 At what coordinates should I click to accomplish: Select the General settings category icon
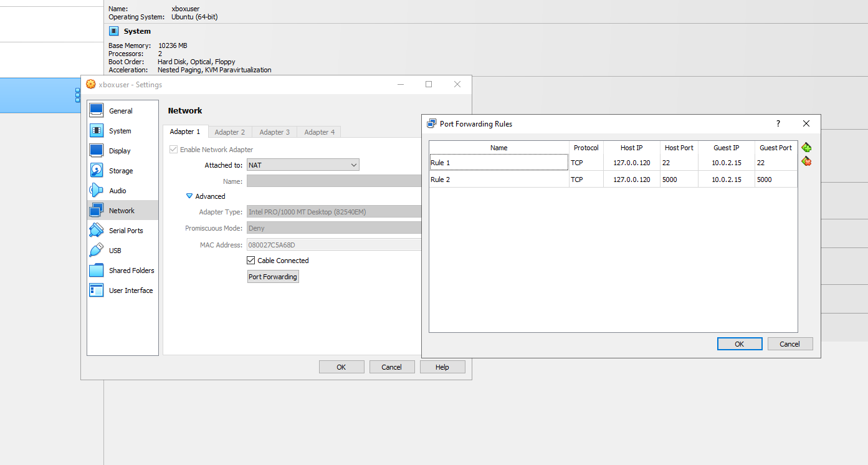(x=97, y=111)
